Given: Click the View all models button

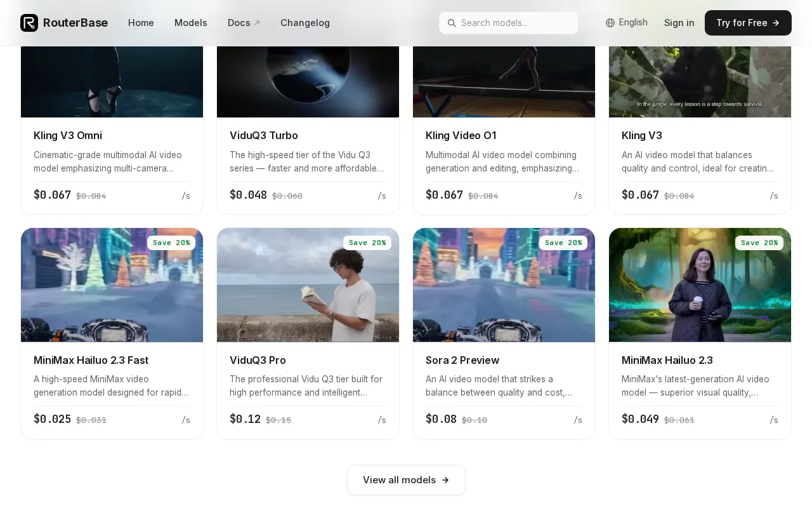Looking at the screenshot, I should click(x=406, y=480).
